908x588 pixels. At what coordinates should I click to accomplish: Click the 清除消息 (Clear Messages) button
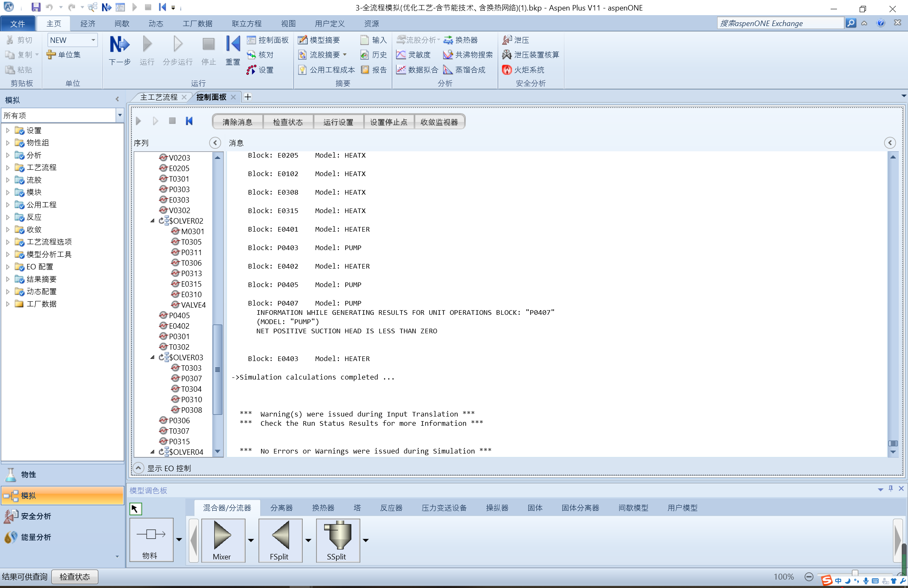pos(238,122)
